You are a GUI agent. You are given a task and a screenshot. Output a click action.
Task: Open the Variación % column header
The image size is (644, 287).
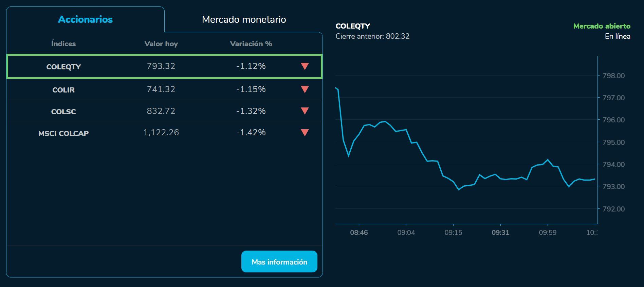coord(251,44)
